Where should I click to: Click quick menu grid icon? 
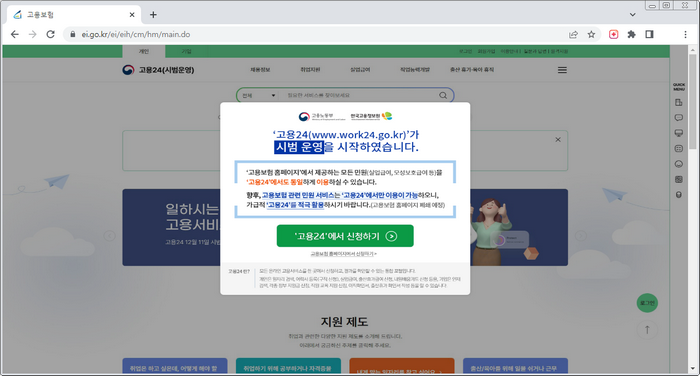click(679, 148)
